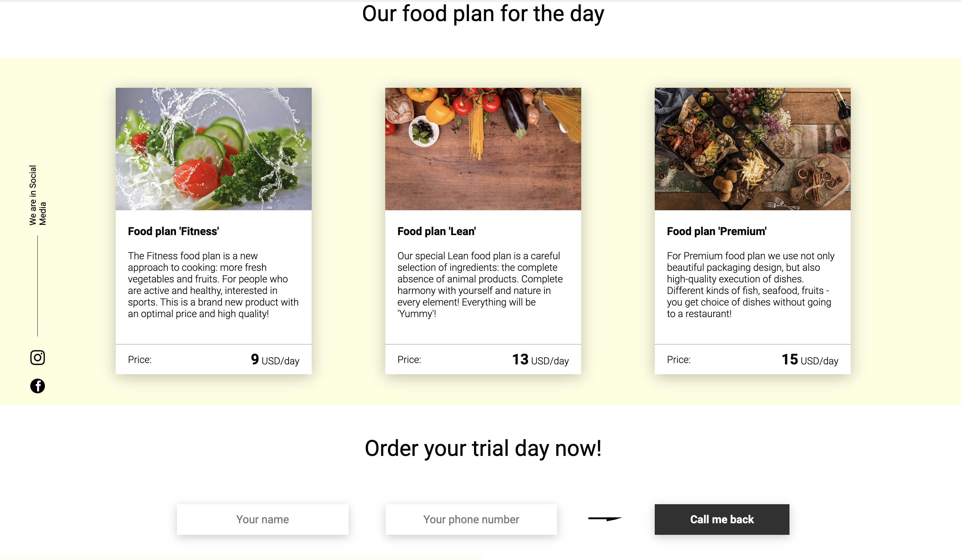Open the Instagram social media icon

coord(37,357)
